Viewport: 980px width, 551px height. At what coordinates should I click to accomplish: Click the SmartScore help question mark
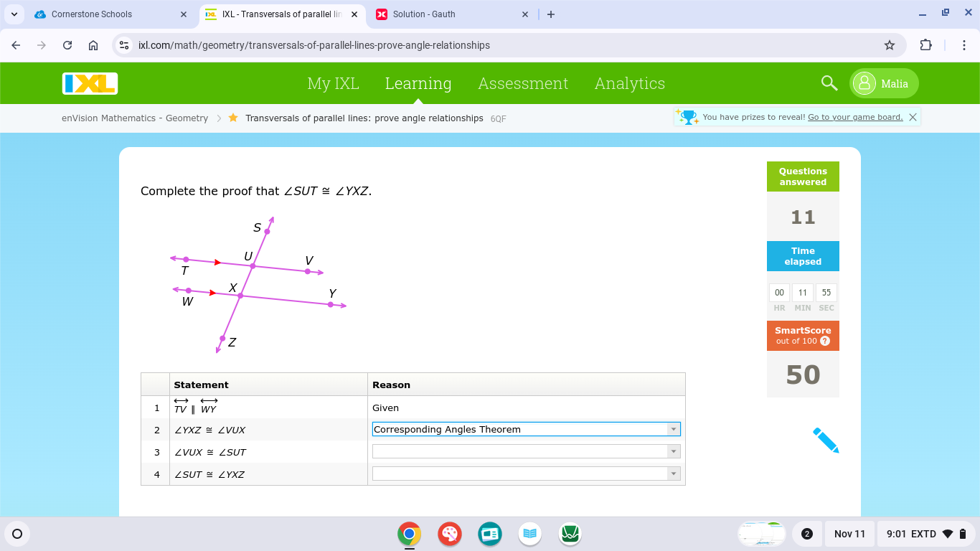click(x=824, y=342)
